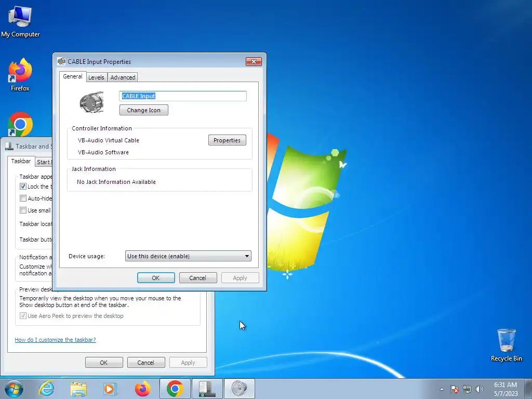Switch to the Levels tab

[96, 77]
